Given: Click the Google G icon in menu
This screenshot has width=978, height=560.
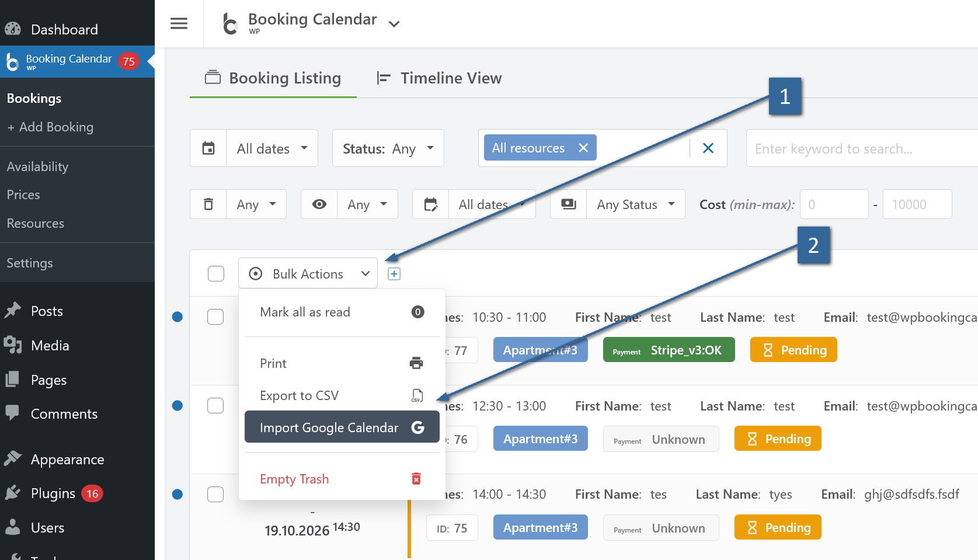Looking at the screenshot, I should click(x=417, y=427).
